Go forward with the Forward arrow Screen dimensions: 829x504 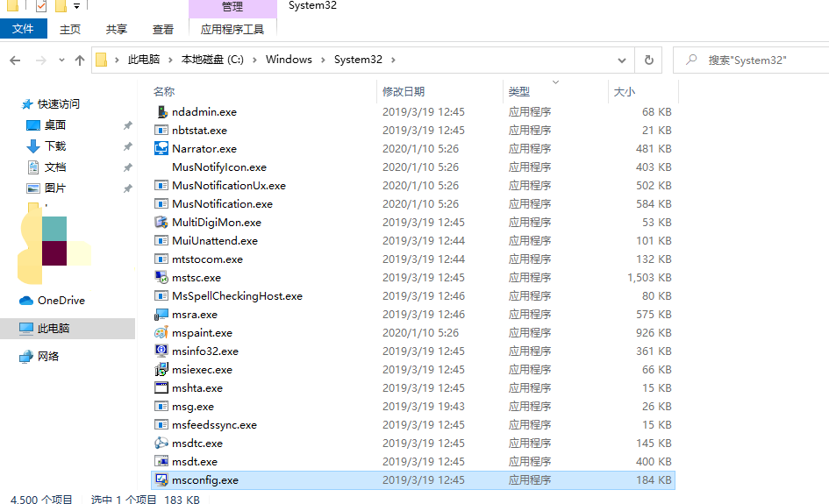[40, 60]
